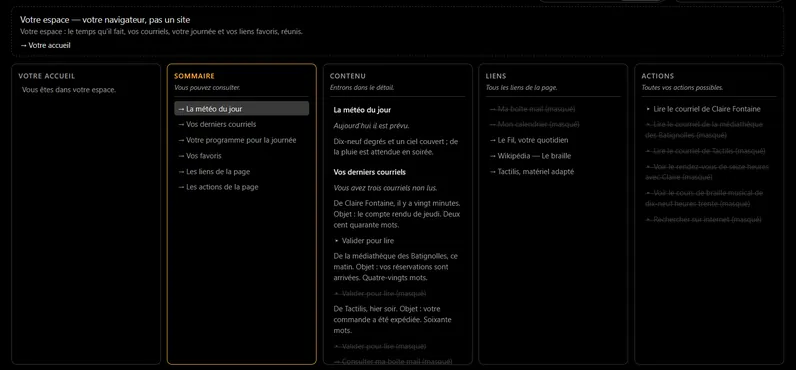Click the masked 'Mon calendrier' link
The image size is (796, 370).
pos(534,124)
